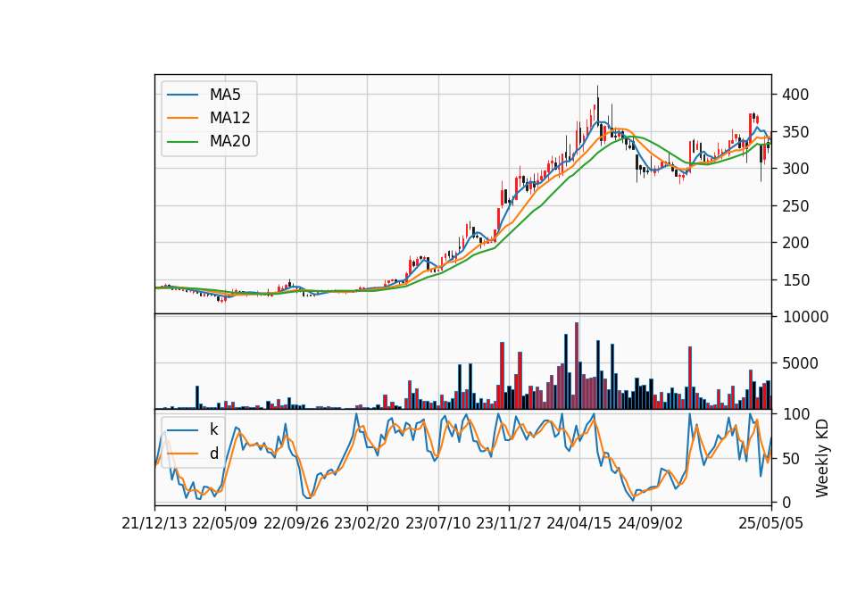Click the 24/04/15 date axis label

point(579,523)
